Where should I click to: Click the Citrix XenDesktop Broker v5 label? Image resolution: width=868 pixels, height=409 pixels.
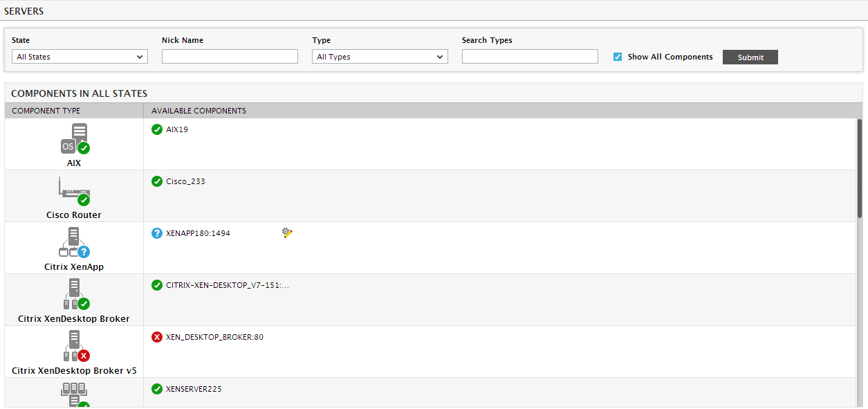(74, 371)
